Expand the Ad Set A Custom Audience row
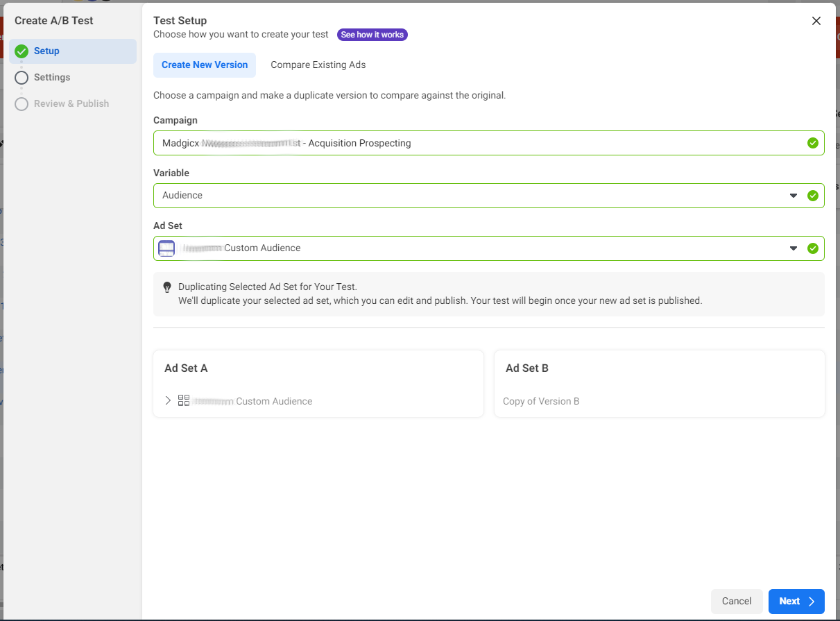This screenshot has height=621, width=840. (168, 401)
